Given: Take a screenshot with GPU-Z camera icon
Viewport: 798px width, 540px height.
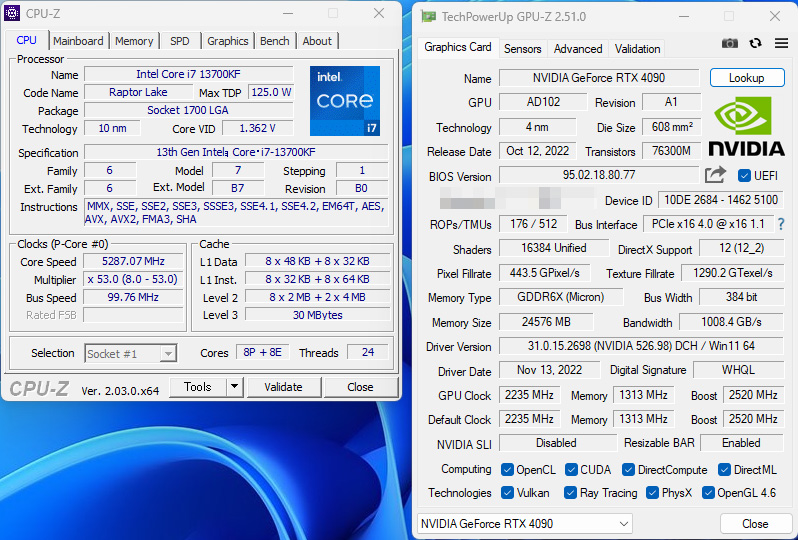Looking at the screenshot, I should [730, 43].
